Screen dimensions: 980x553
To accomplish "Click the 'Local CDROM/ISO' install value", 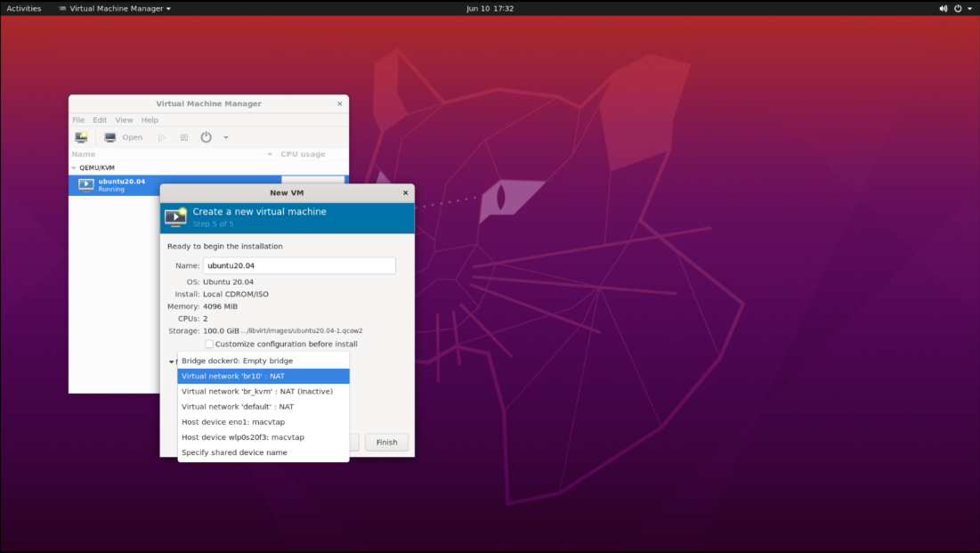I will tap(236, 294).
